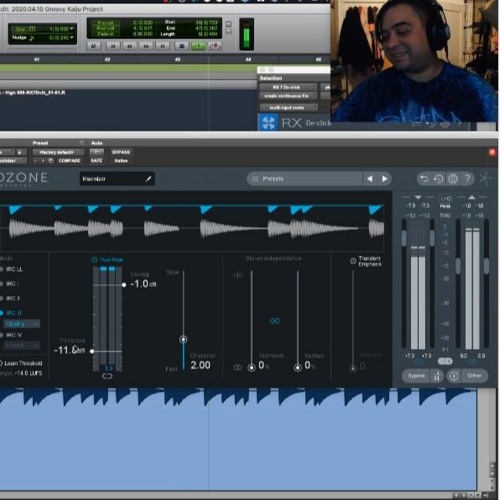Viewport: 500px width, 500px height.
Task: Toggle the True Peak power button
Action: click(94, 260)
